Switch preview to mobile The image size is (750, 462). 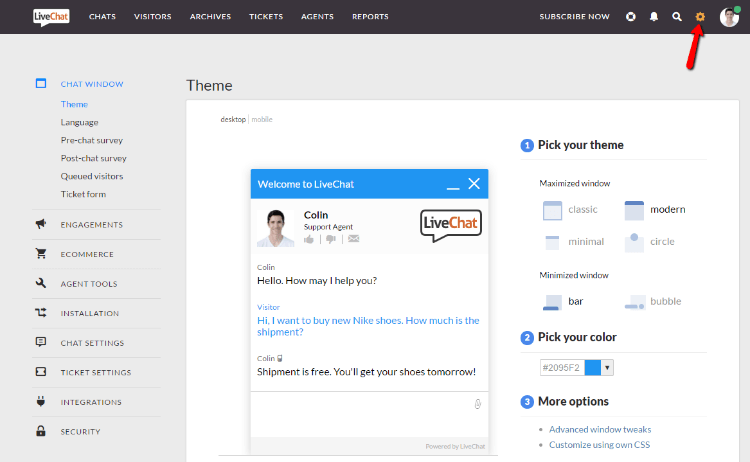pyautogui.click(x=262, y=119)
